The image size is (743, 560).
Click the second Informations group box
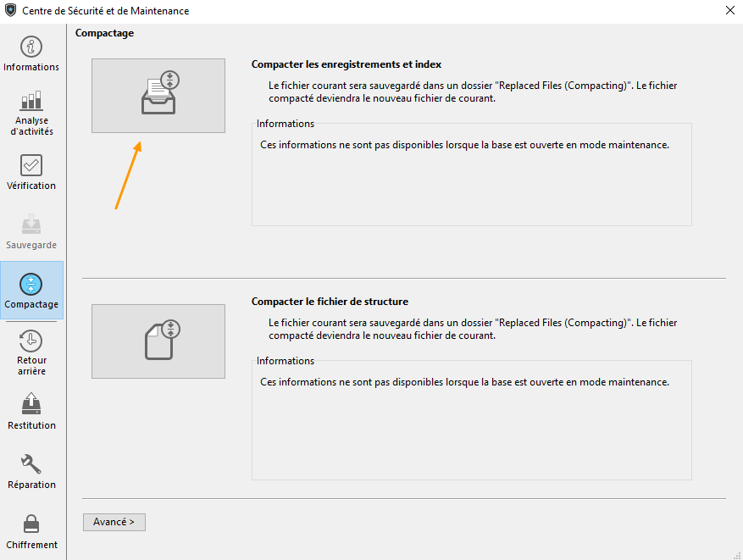point(472,419)
